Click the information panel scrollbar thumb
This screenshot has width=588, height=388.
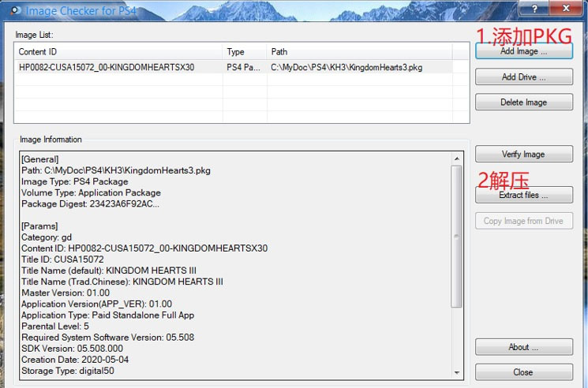(456, 237)
